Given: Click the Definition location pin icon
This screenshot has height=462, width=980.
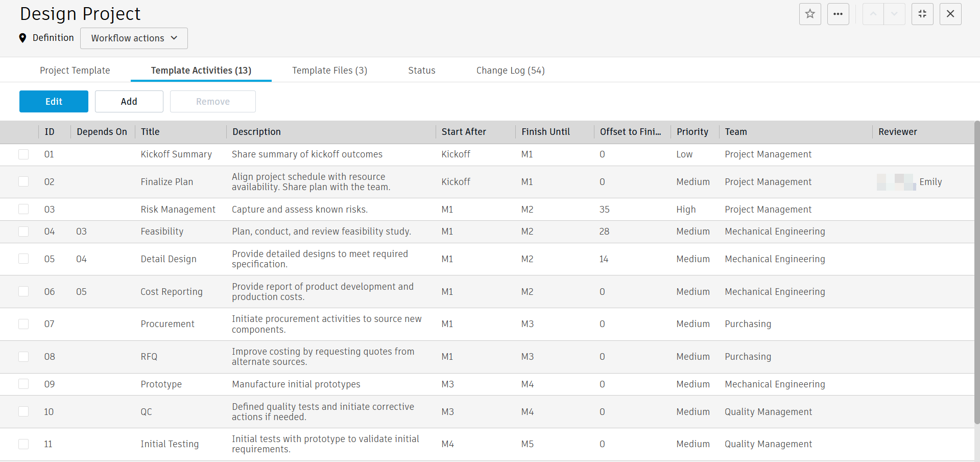Looking at the screenshot, I should click(22, 38).
